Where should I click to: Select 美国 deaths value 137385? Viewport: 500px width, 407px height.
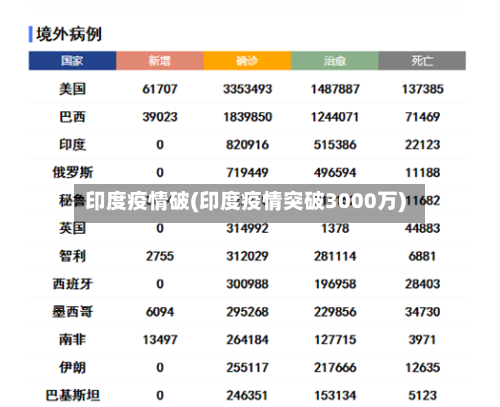tap(422, 89)
